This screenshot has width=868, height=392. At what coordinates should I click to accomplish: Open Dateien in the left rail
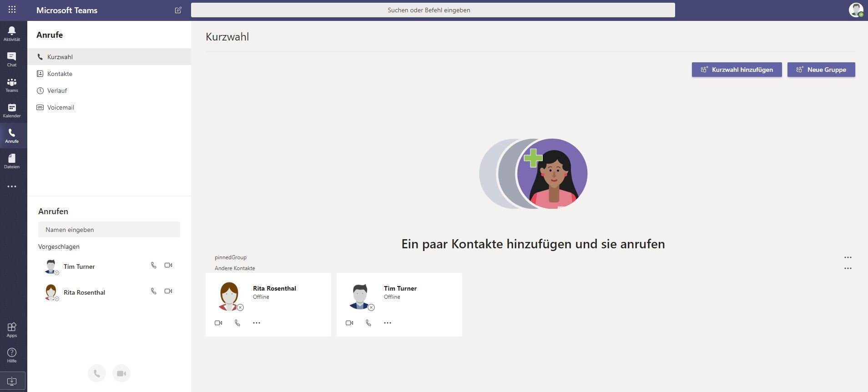(x=12, y=161)
